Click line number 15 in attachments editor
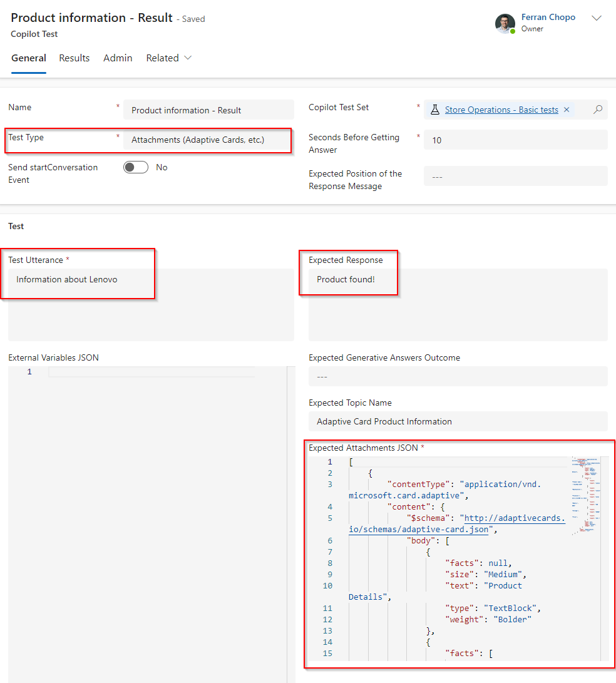616x683 pixels. point(327,654)
